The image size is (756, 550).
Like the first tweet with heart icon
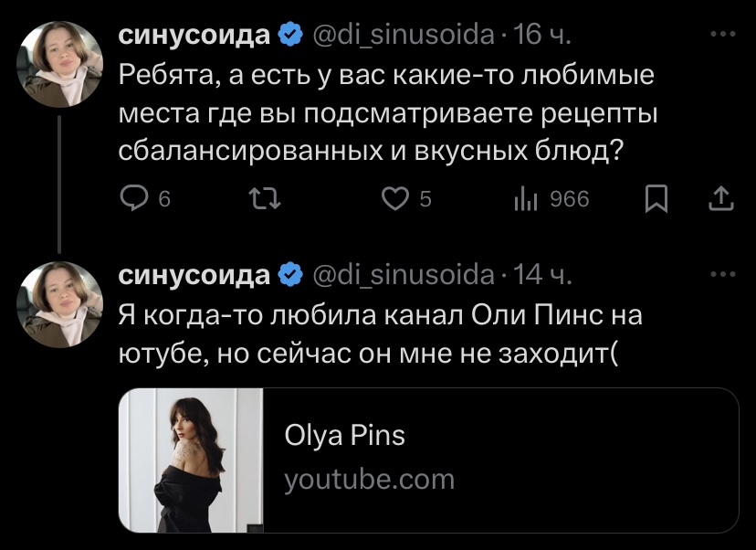(394, 198)
